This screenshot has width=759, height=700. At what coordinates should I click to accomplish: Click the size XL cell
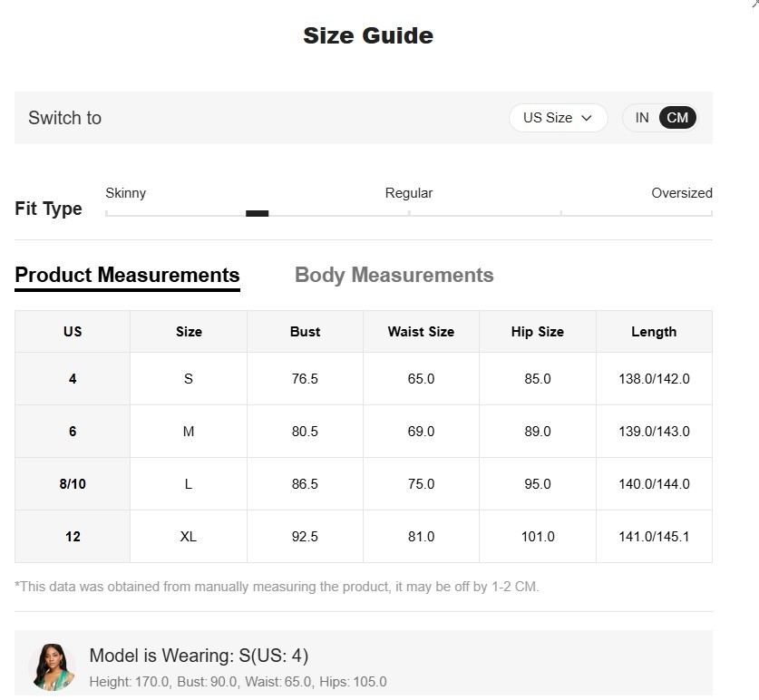click(189, 537)
